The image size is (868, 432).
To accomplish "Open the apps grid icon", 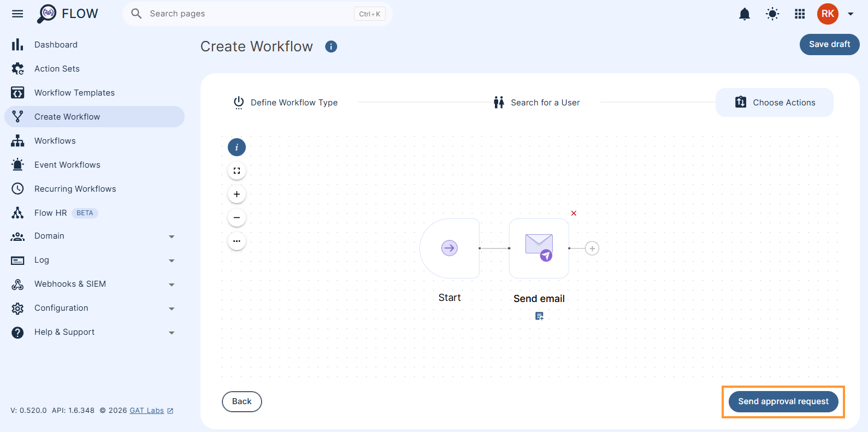I will coord(800,14).
